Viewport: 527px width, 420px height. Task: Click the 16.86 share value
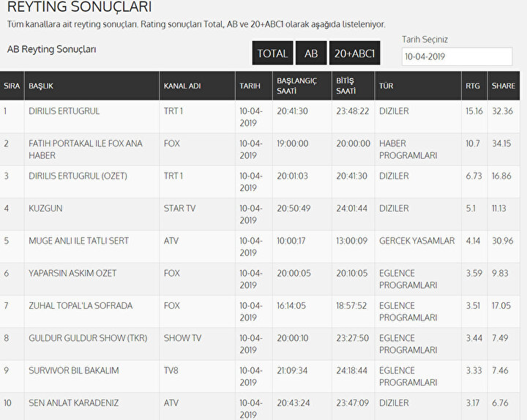(501, 176)
